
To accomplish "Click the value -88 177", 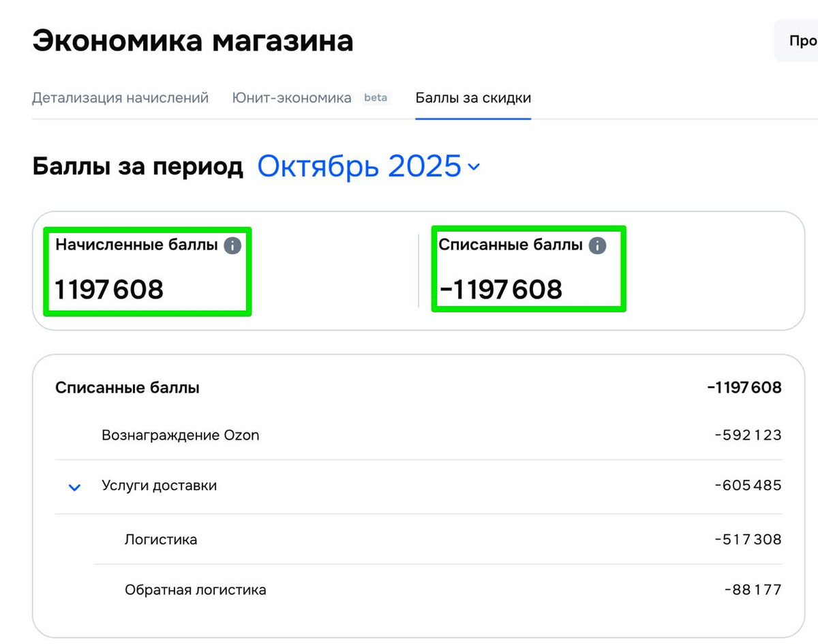I will (x=753, y=590).
